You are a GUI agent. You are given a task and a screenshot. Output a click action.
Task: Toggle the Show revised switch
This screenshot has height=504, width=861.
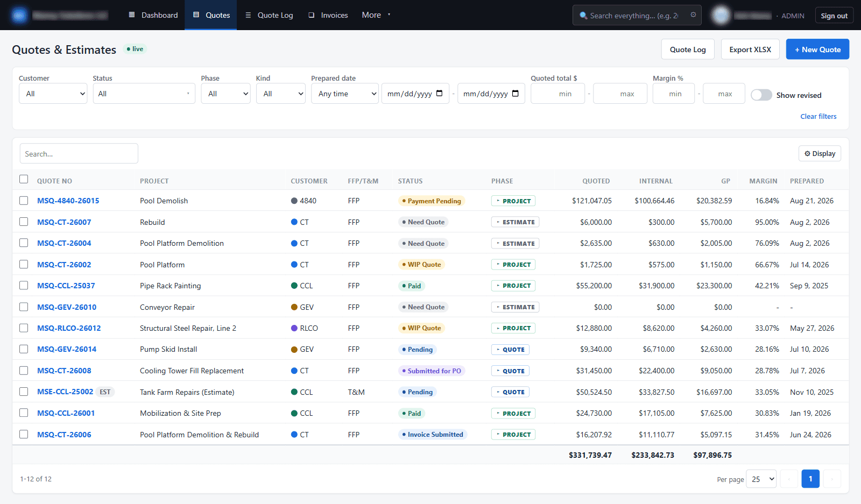click(x=761, y=95)
